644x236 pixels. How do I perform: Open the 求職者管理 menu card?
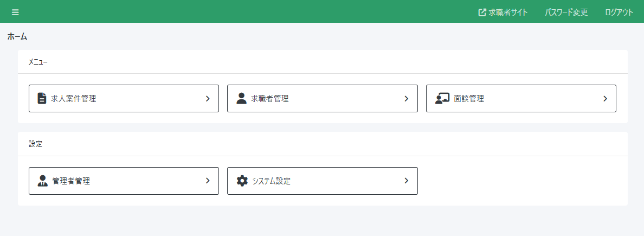[322, 98]
